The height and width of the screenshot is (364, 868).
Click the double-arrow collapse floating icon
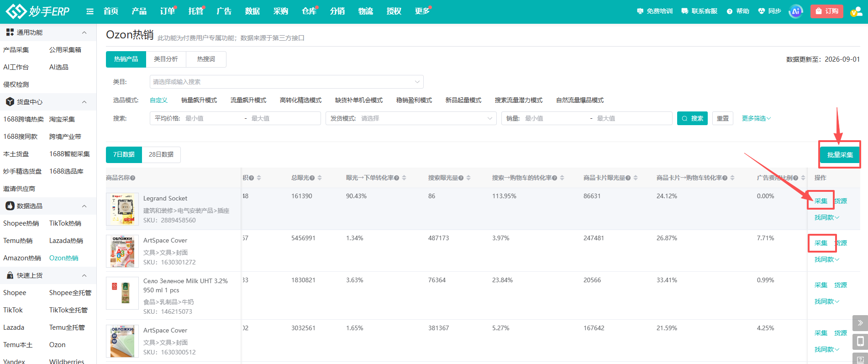point(860,323)
